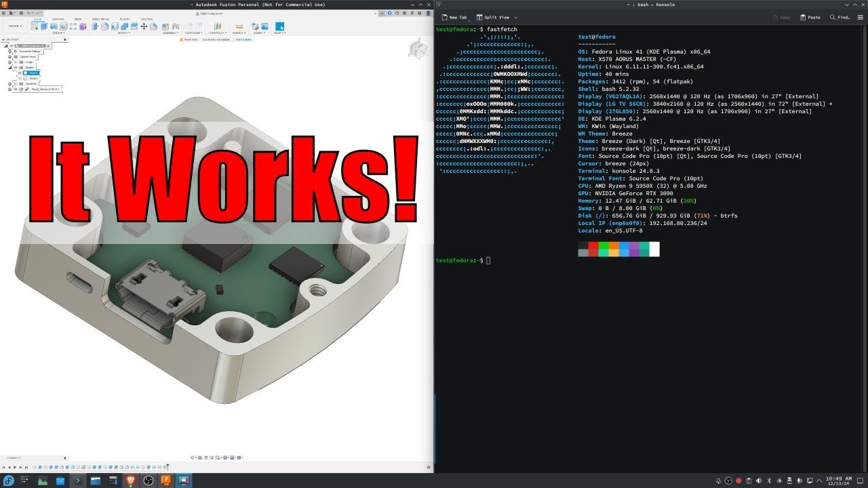Click the Orbit navigation icon

click(193, 457)
